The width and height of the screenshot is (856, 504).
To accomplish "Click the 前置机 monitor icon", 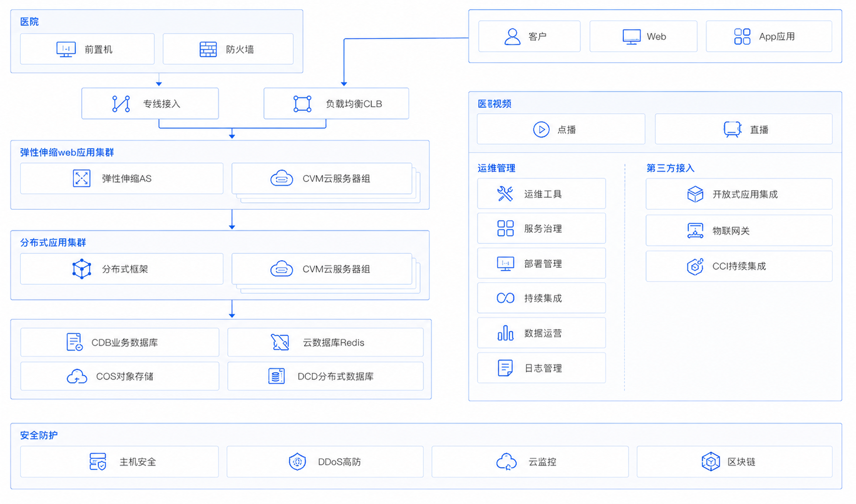I will (x=66, y=49).
